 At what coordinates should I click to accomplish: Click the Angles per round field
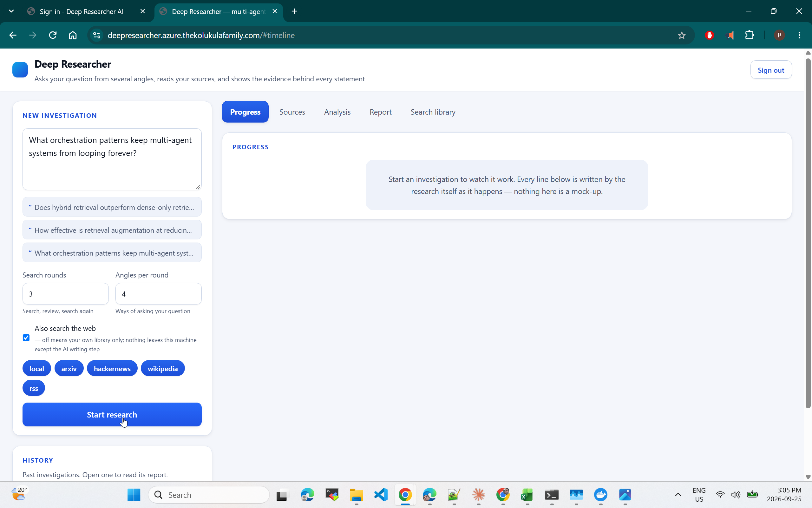[x=158, y=294]
